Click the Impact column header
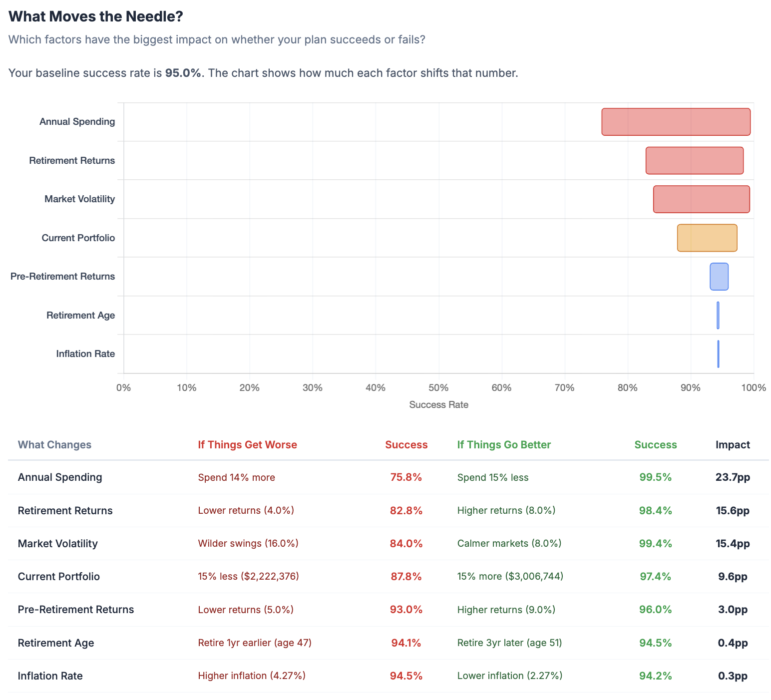The image size is (771, 700). click(733, 445)
